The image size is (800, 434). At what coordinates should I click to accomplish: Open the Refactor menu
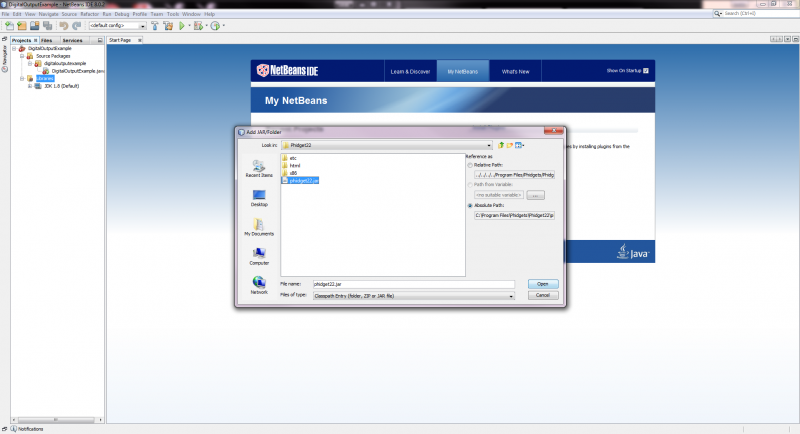point(89,14)
